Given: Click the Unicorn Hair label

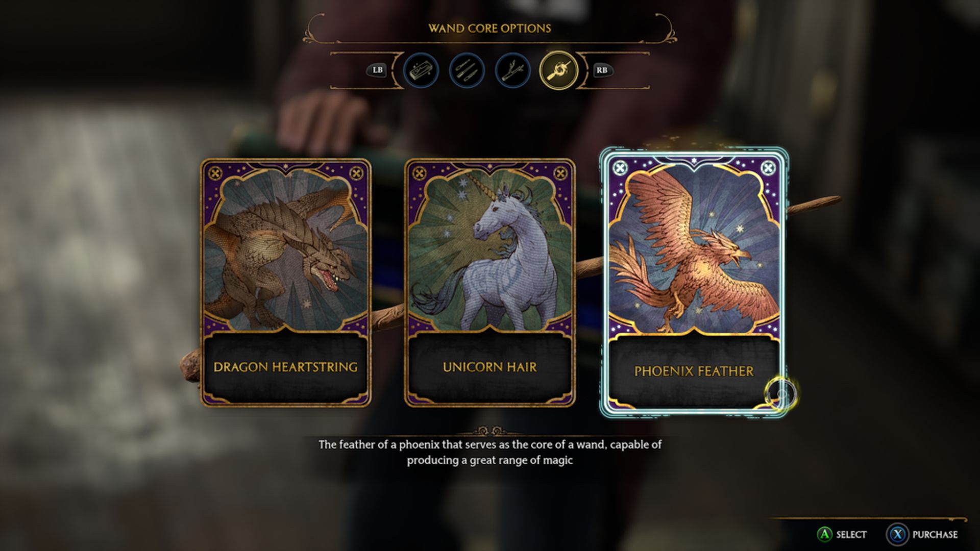Looking at the screenshot, I should click(489, 367).
